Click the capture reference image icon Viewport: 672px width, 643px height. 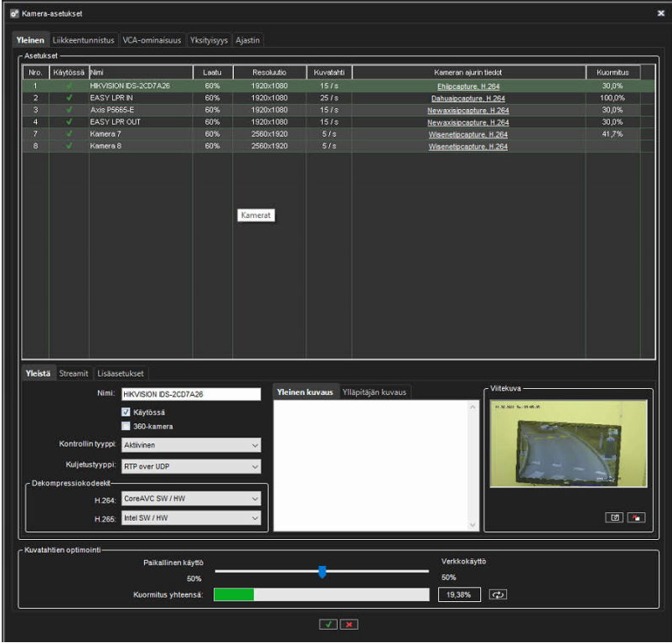(x=614, y=517)
